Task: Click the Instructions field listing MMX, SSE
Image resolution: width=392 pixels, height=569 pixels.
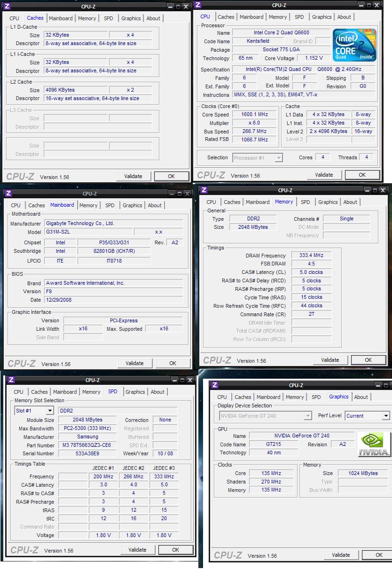Action: [x=304, y=95]
